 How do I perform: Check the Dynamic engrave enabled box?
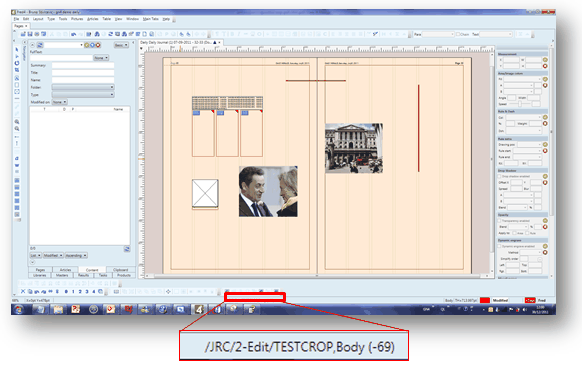point(500,246)
